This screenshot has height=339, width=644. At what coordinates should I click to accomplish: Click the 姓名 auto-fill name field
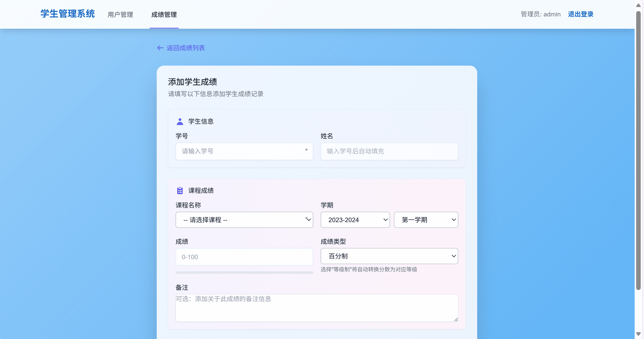point(389,151)
